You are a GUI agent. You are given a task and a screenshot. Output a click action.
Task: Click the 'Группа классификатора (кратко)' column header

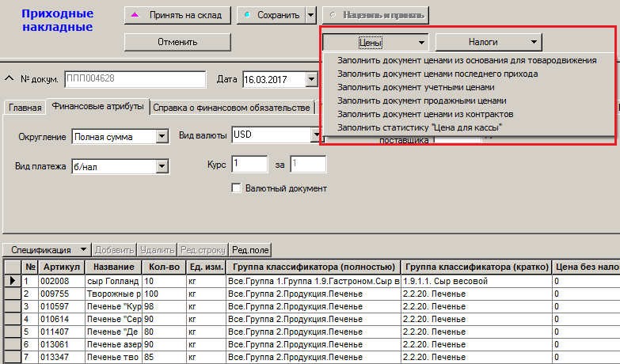[477, 267]
